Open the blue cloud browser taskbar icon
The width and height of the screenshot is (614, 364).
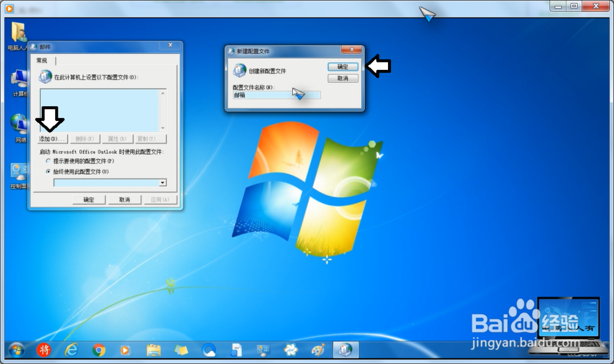209,350
